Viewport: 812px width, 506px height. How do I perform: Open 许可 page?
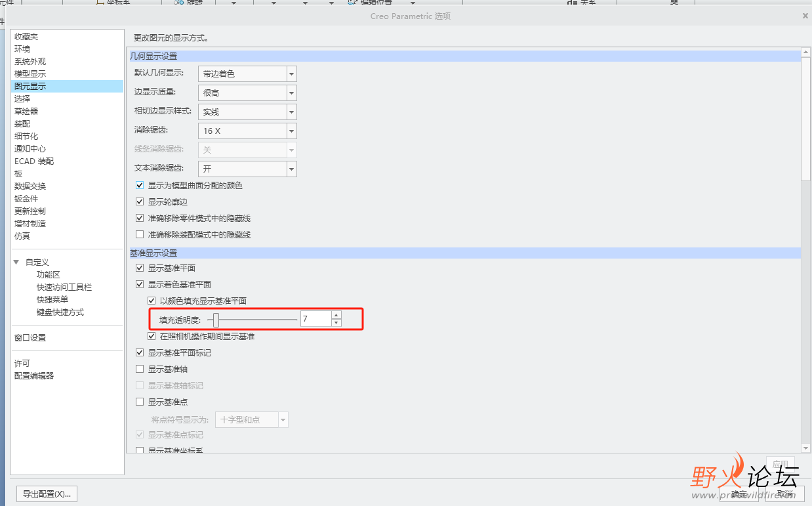point(22,364)
